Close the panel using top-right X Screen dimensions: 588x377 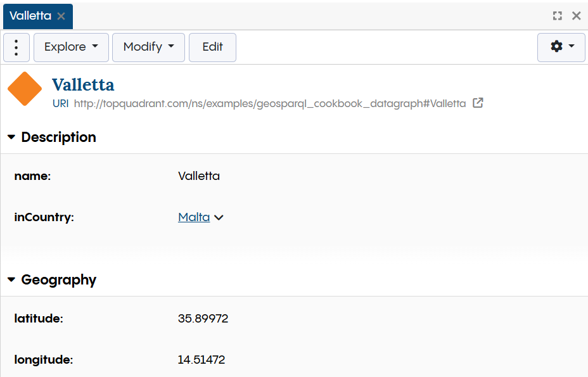pos(577,16)
